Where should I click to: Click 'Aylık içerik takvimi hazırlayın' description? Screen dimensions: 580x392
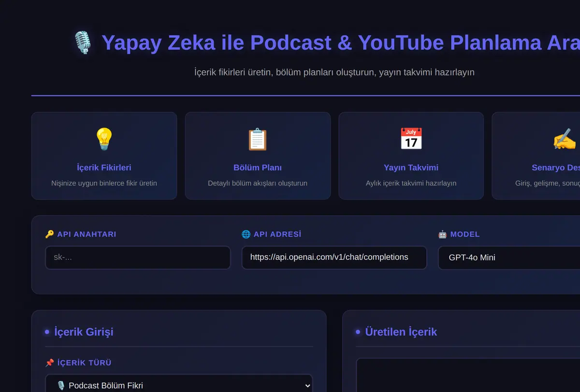pos(411,184)
